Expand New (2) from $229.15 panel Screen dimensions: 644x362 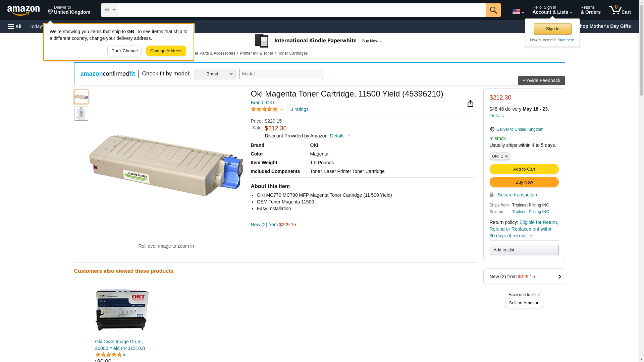coord(559,277)
